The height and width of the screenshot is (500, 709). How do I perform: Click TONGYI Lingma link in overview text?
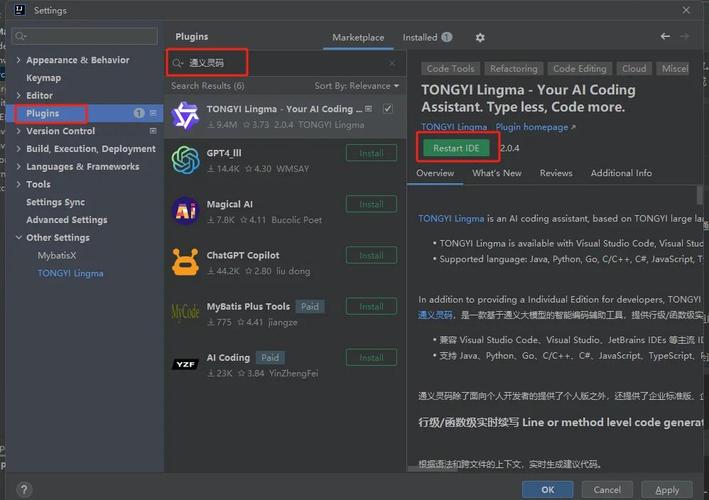click(451, 218)
